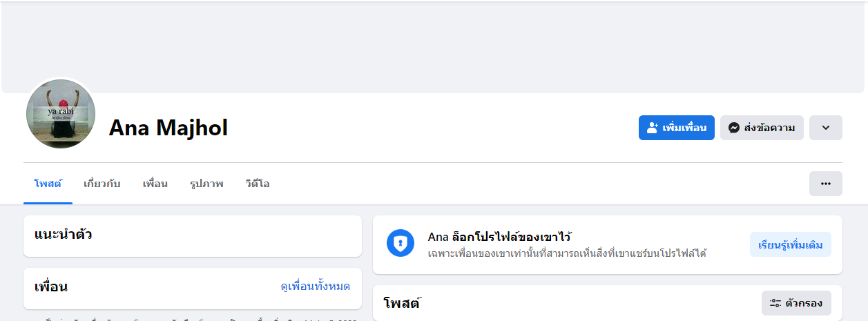Open the ตัวกรอง posts filter
The width and height of the screenshot is (868, 321).
point(796,303)
